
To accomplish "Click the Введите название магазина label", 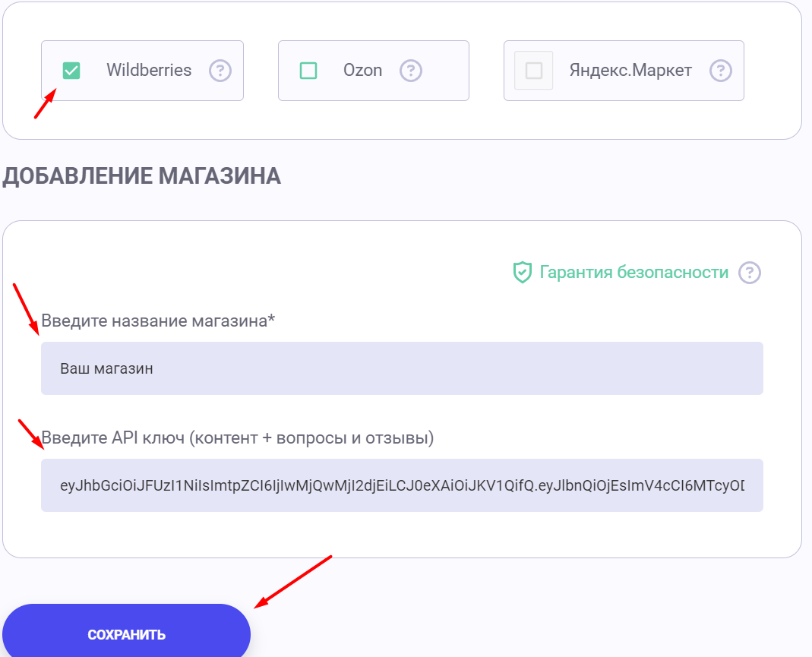I will [153, 321].
